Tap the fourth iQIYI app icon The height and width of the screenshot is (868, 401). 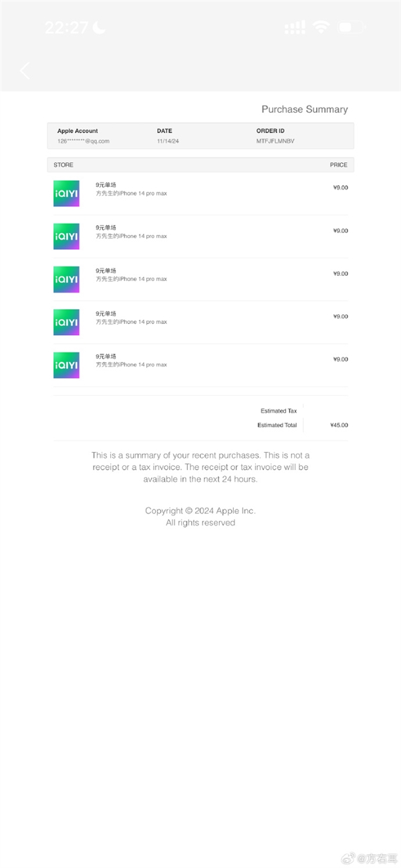pos(66,322)
